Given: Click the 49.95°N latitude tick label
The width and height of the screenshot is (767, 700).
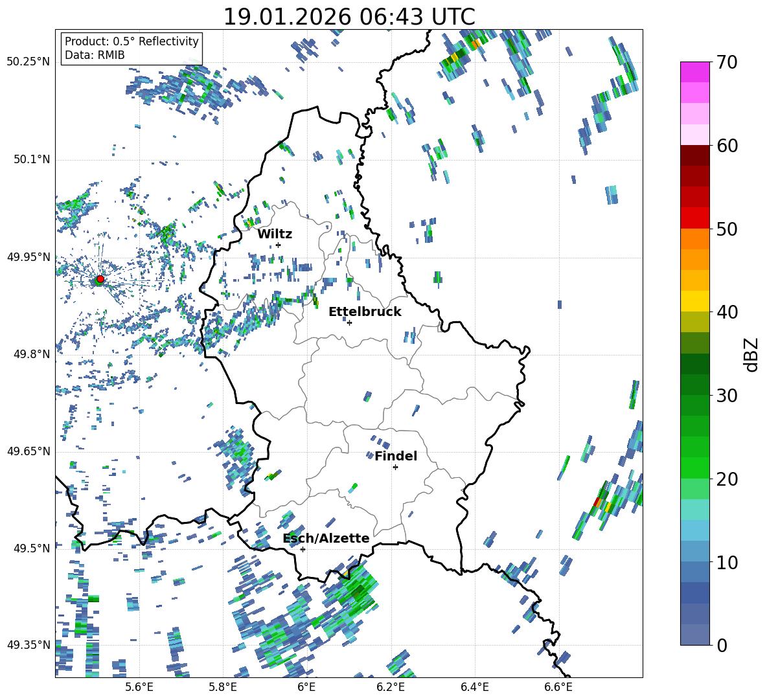Looking at the screenshot, I should [x=29, y=257].
